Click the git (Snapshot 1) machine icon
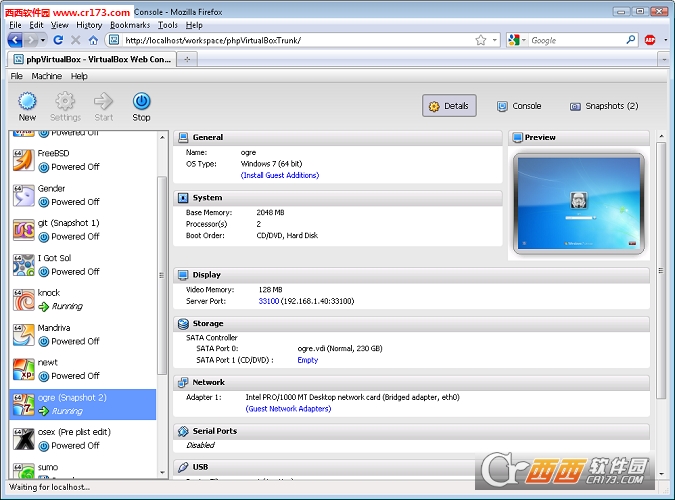 [x=23, y=230]
